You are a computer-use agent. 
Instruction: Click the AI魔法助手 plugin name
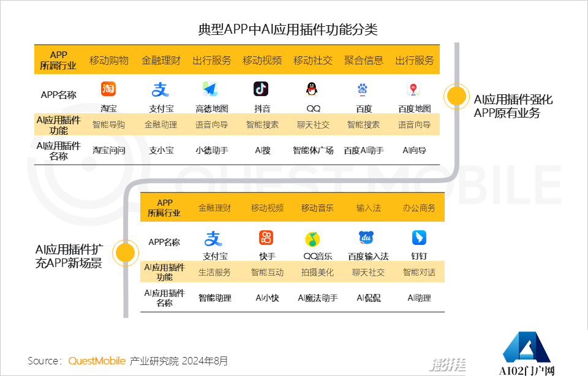click(318, 298)
